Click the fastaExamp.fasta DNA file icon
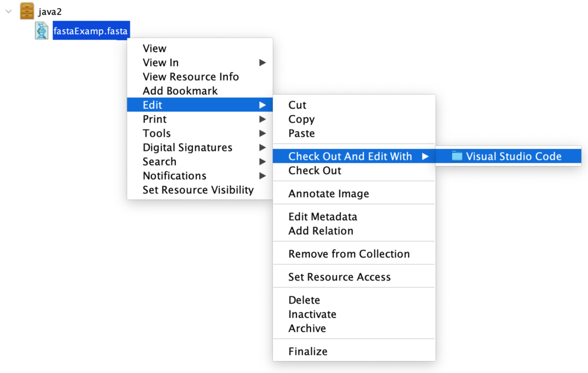The image size is (588, 373). pyautogui.click(x=41, y=30)
